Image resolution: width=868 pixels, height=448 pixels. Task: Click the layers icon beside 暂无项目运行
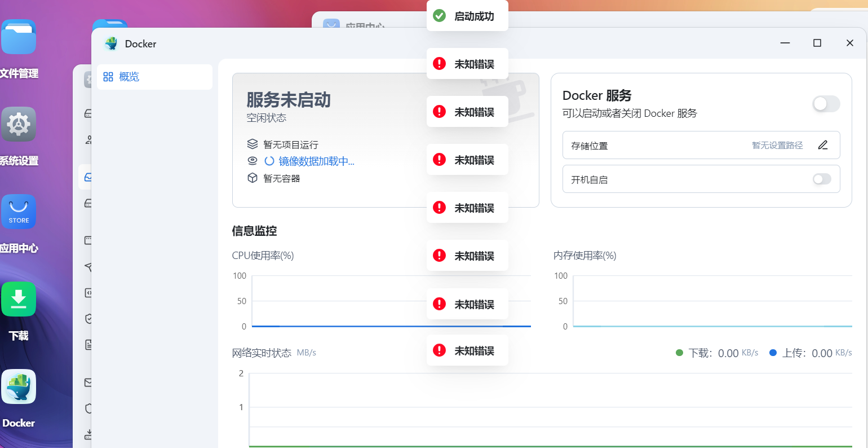pos(253,144)
